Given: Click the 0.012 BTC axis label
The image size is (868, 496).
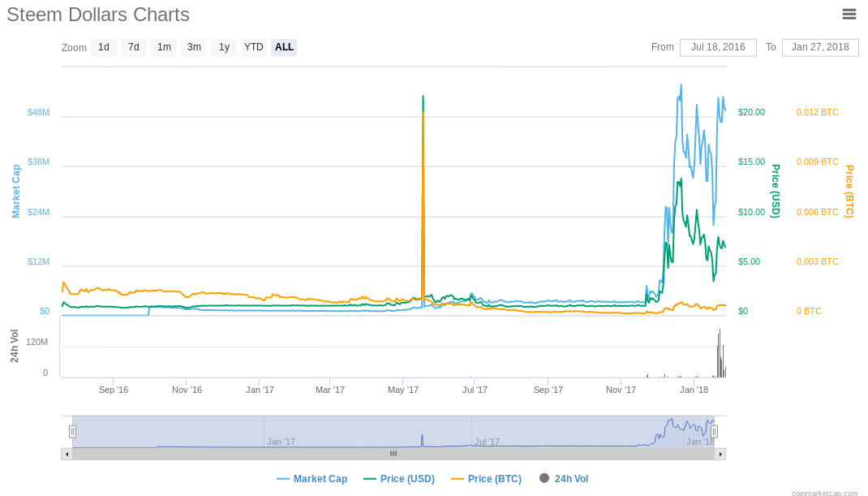Looking at the screenshot, I should pyautogui.click(x=817, y=113).
